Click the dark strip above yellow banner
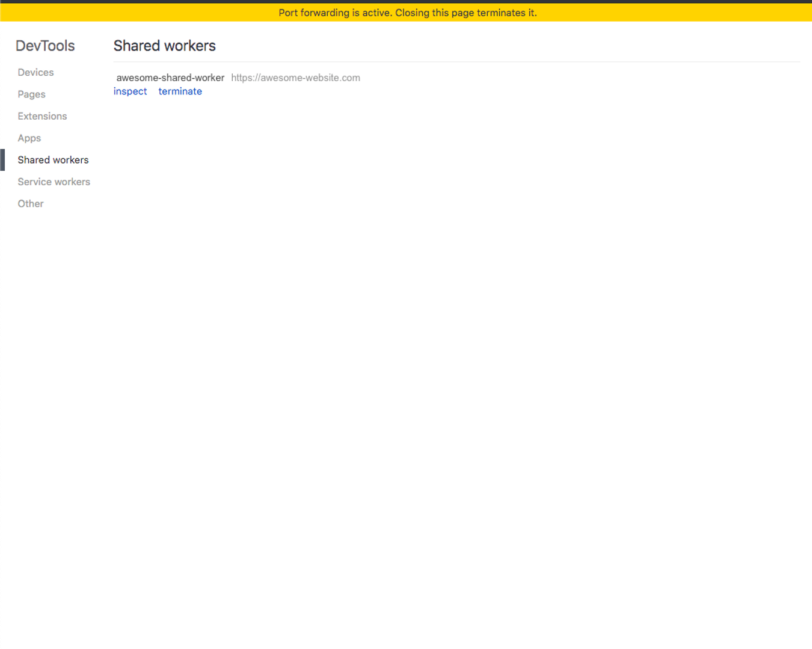The width and height of the screenshot is (812, 649). (x=406, y=1)
